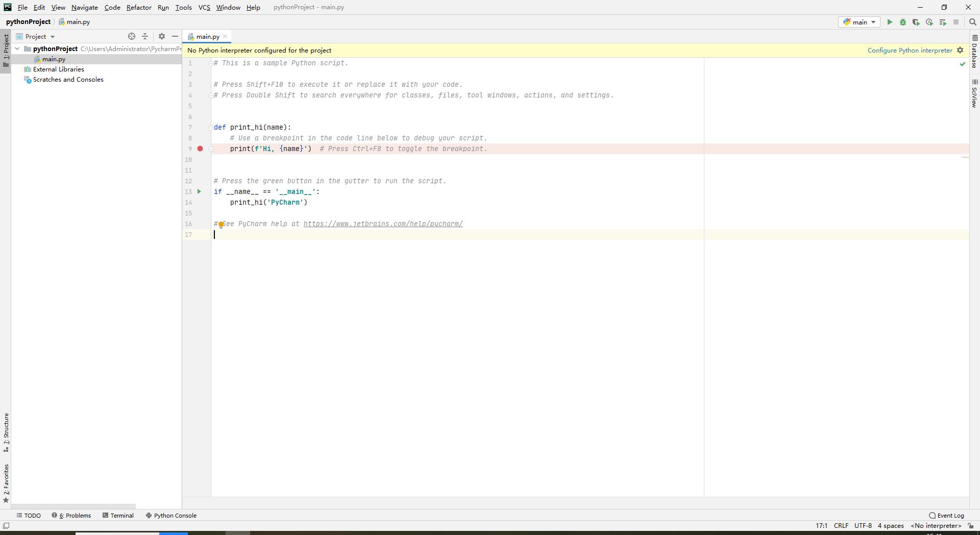Click the Project panel horizontal scrollbar
This screenshot has height=535, width=980.
(73, 505)
